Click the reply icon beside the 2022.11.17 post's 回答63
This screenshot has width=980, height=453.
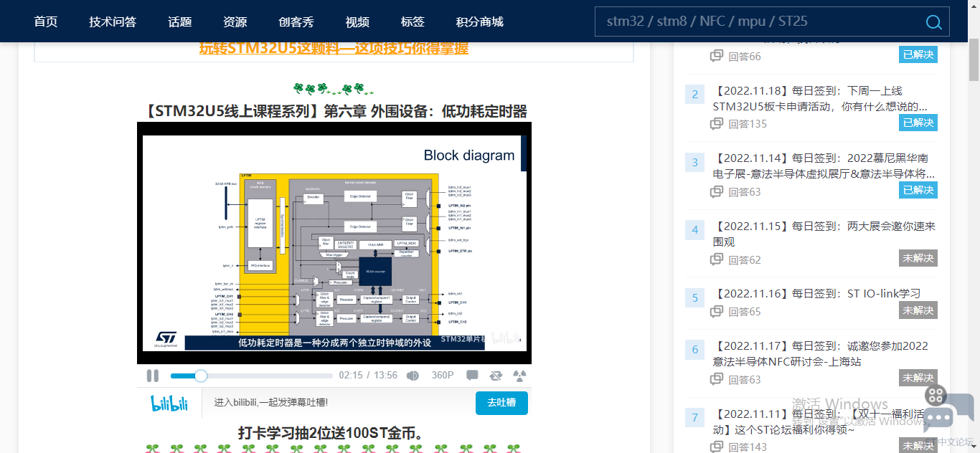point(716,379)
